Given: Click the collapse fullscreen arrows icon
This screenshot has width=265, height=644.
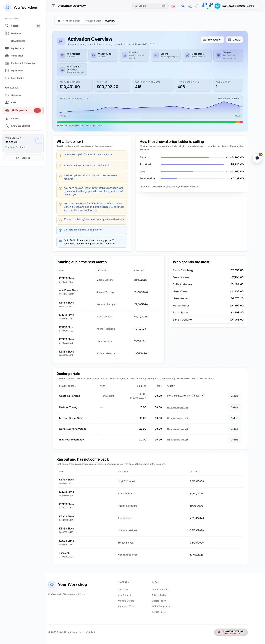Looking at the screenshot, I should (x=196, y=6).
